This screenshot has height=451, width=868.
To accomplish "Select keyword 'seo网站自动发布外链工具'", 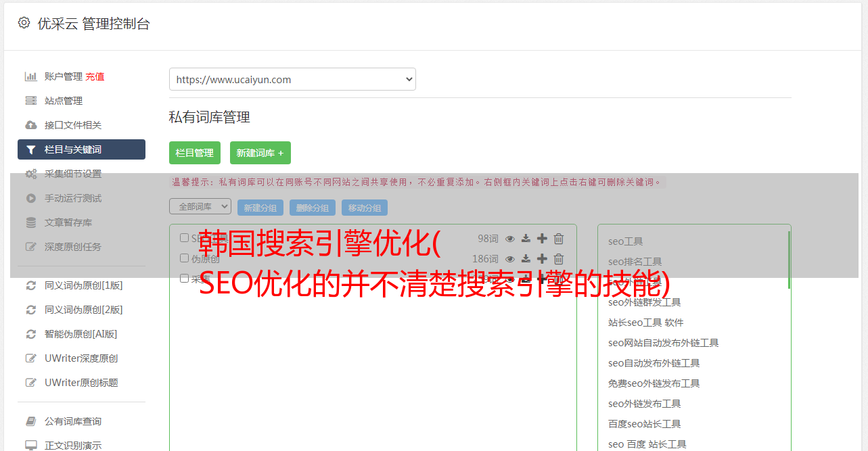I will tap(664, 343).
